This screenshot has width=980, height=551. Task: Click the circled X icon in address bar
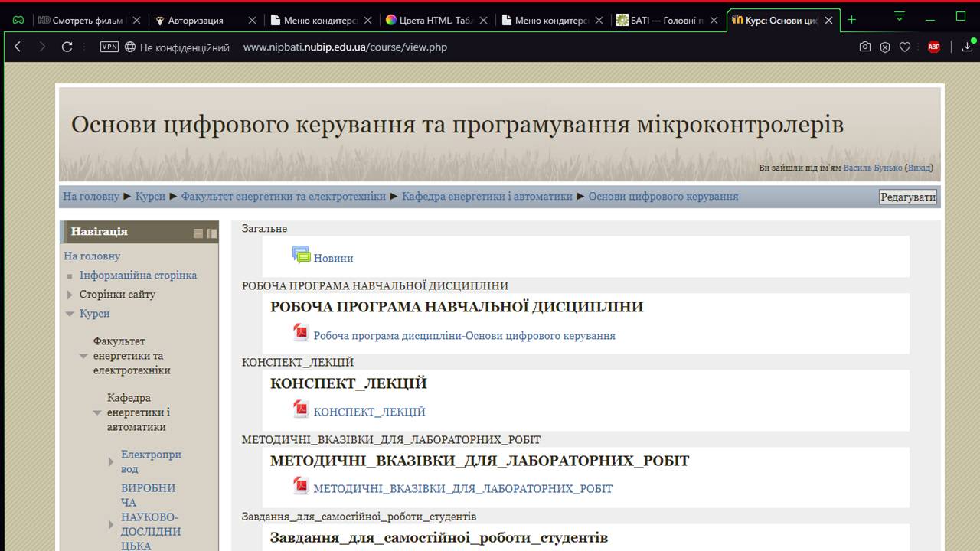(x=885, y=47)
